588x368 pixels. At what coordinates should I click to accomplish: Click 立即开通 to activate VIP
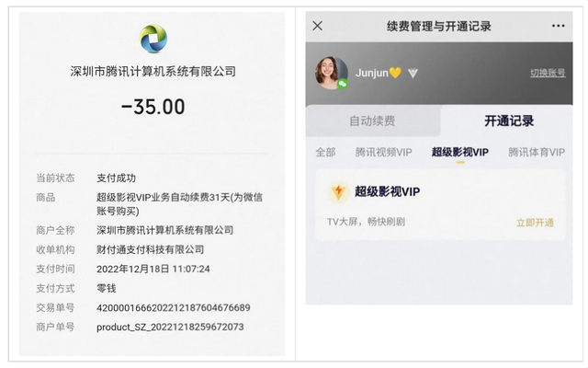tap(535, 223)
